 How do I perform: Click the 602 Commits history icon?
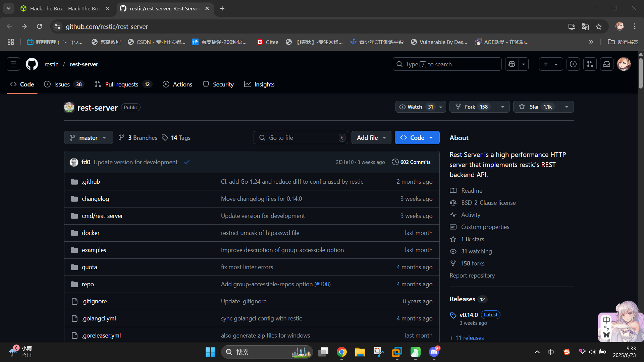click(x=395, y=162)
